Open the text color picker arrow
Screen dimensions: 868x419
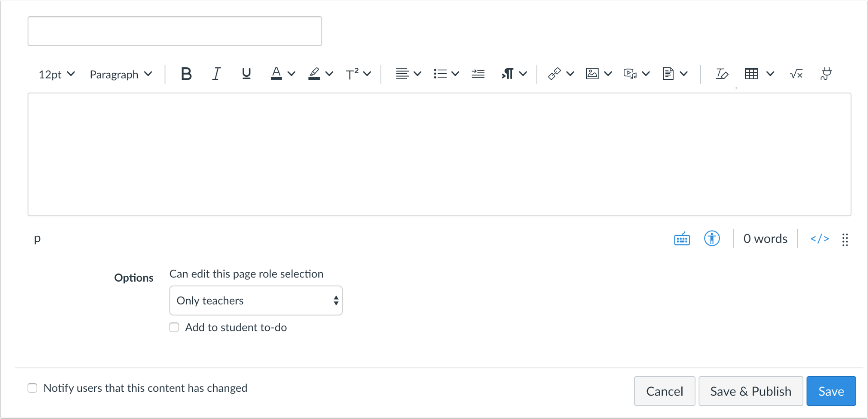pos(292,74)
